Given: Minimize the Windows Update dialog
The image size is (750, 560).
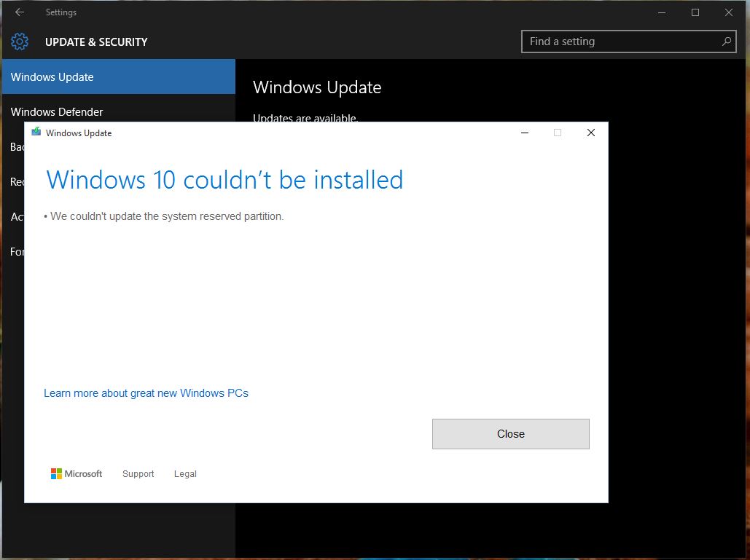Looking at the screenshot, I should 525,133.
